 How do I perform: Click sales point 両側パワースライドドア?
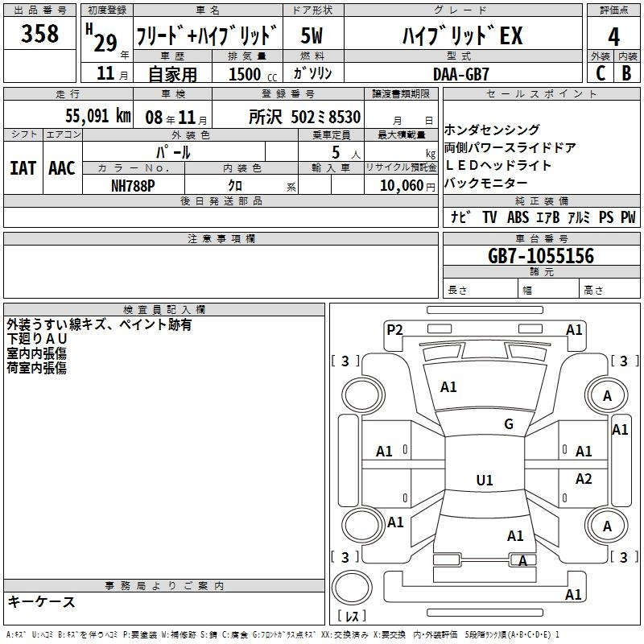tap(510, 147)
